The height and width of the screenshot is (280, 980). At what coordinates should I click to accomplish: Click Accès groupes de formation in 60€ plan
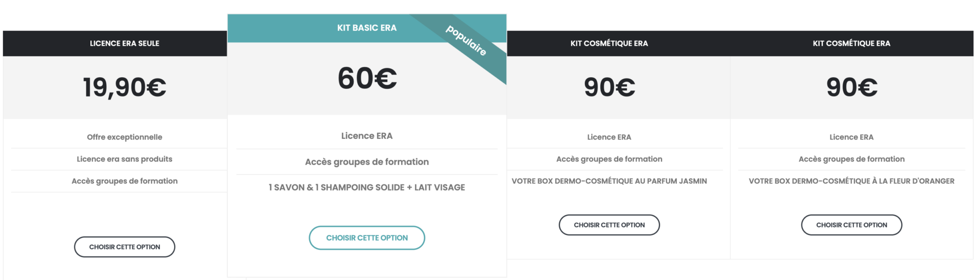coord(367,162)
